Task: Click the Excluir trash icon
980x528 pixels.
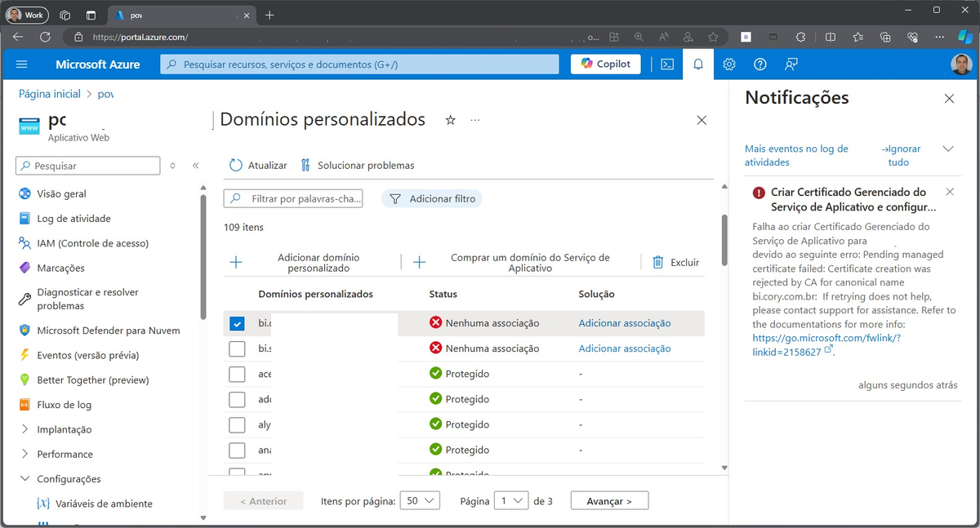Action: click(657, 262)
